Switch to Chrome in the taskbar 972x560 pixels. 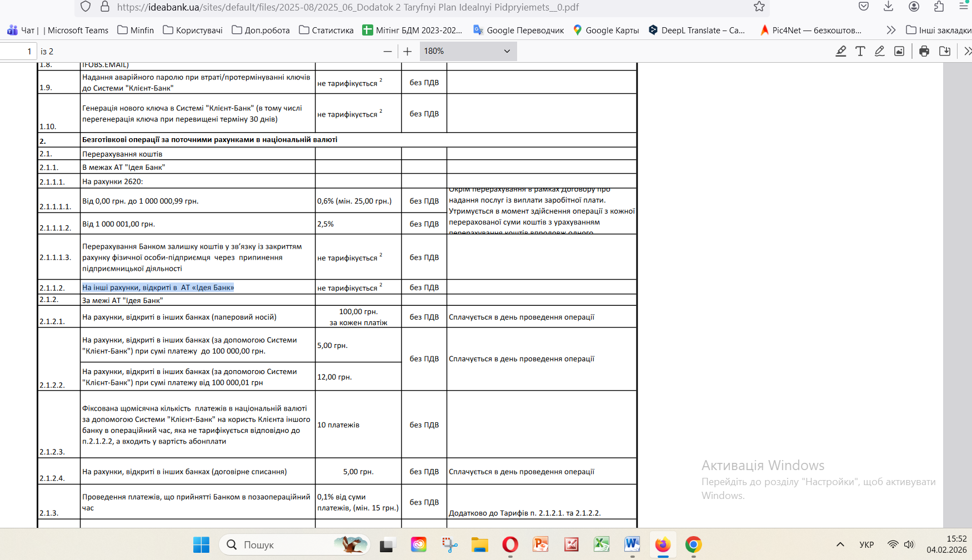click(693, 545)
